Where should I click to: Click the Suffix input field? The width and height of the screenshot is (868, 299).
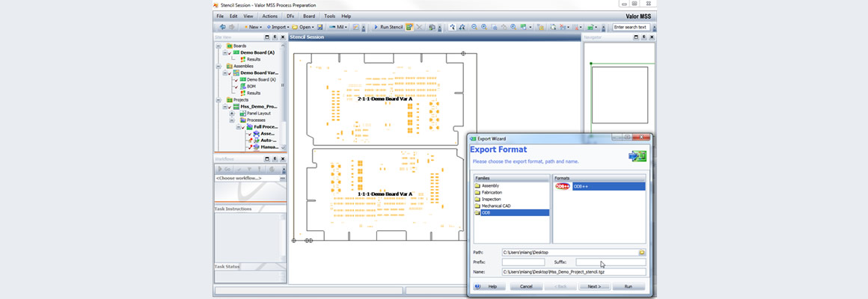click(611, 262)
